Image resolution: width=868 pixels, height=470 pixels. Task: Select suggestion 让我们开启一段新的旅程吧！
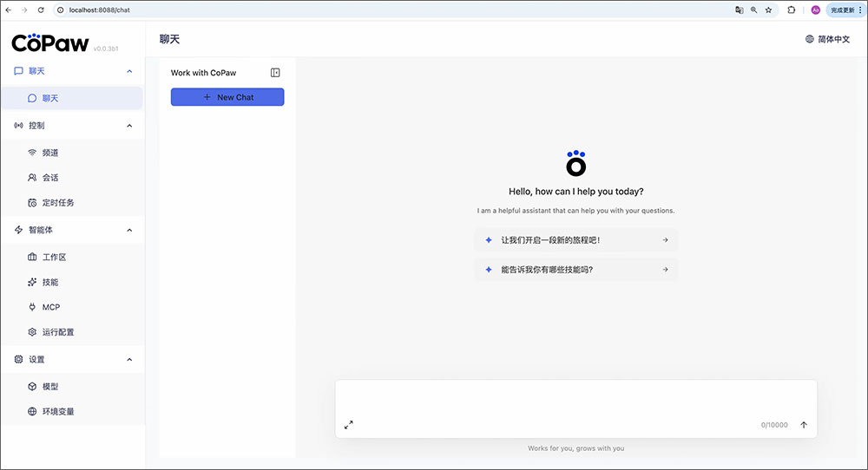[x=576, y=240]
